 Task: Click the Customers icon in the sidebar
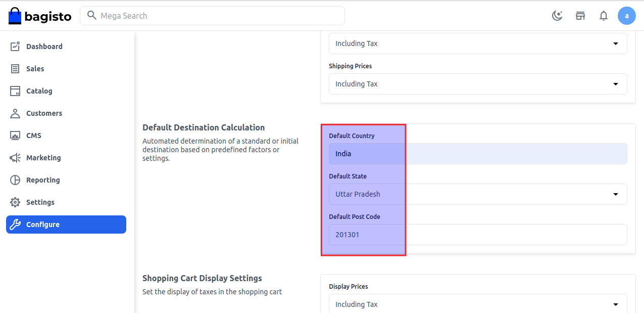(16, 113)
